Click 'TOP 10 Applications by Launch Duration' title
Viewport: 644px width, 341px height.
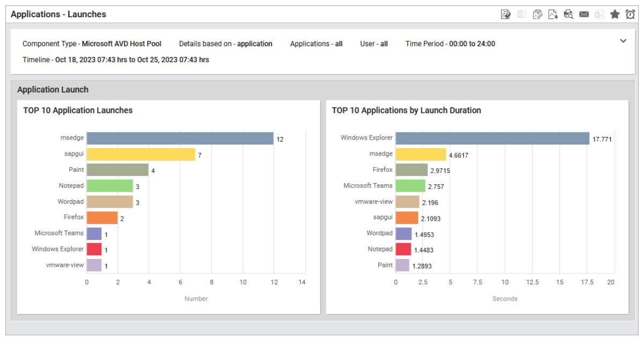click(x=406, y=111)
